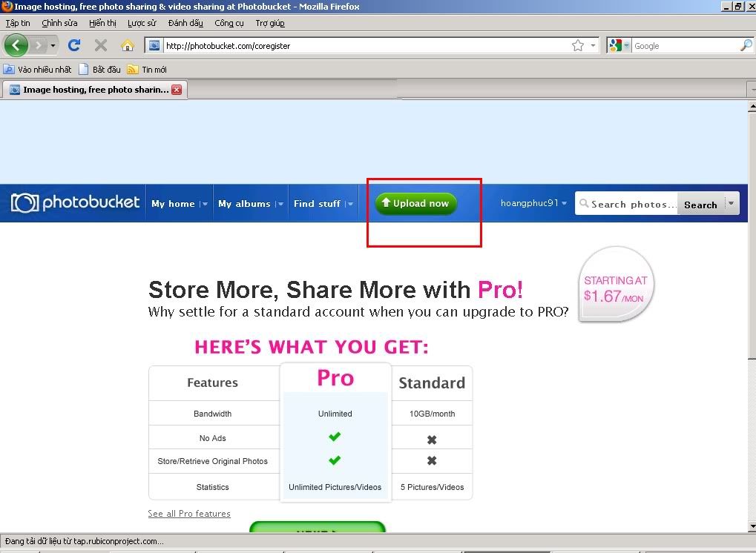Expand the Find stuff dropdown arrow
Viewport: 756px width, 553px height.
click(350, 204)
